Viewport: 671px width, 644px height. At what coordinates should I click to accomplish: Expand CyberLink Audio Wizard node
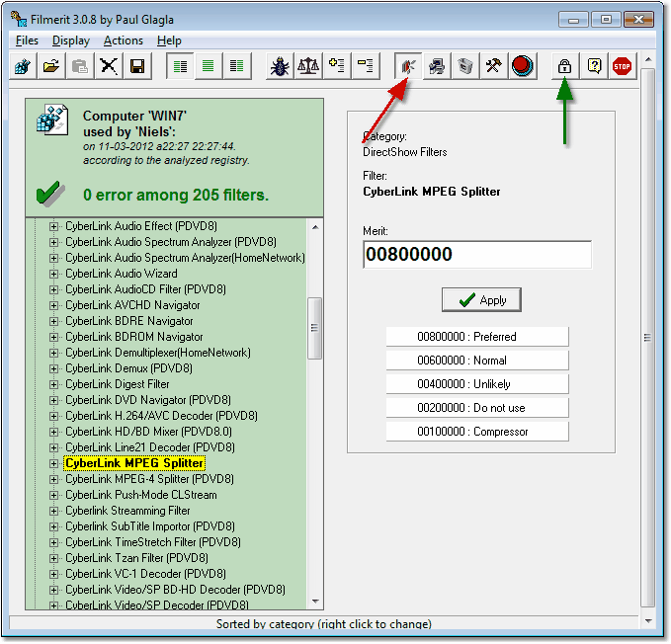[x=53, y=274]
